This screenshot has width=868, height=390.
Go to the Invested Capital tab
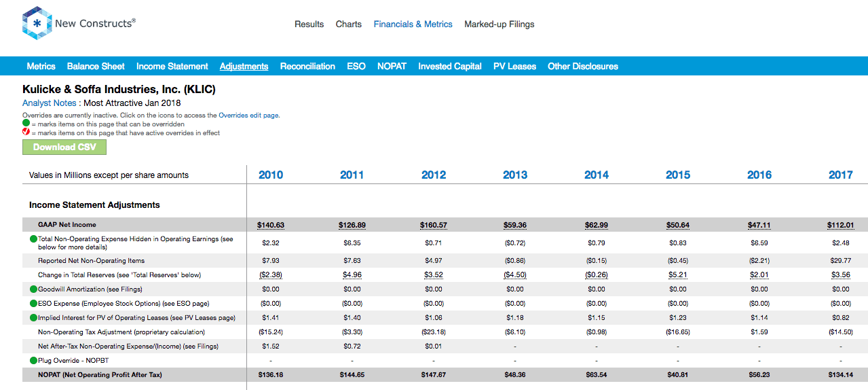click(x=450, y=66)
